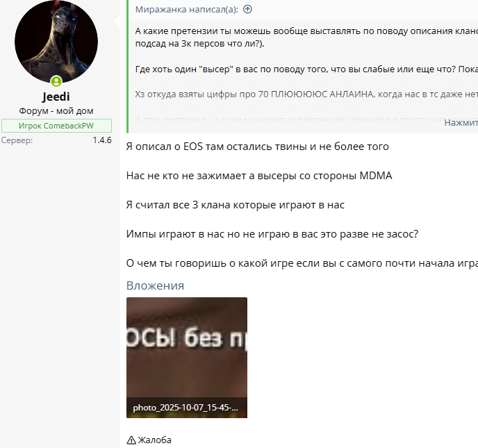Image resolution: width=478 pixels, height=448 pixels.
Task: Click the 'Сервер:' field label
Action: [17, 140]
